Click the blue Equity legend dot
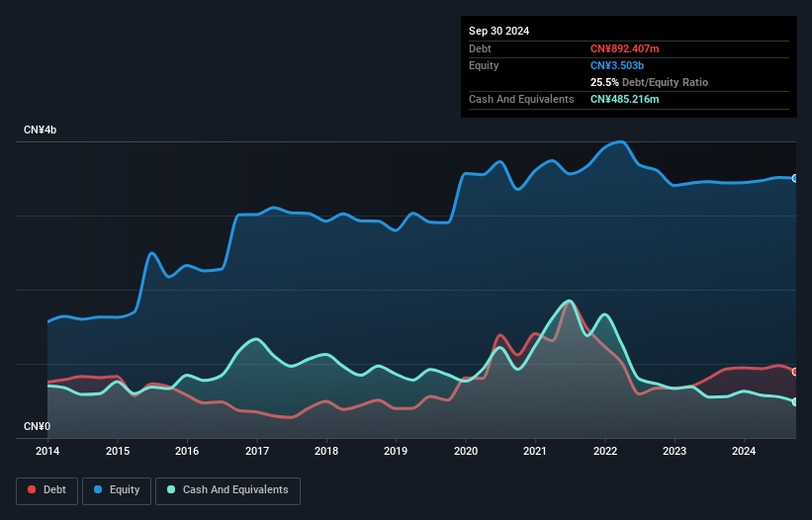812x520 pixels. pyautogui.click(x=98, y=489)
